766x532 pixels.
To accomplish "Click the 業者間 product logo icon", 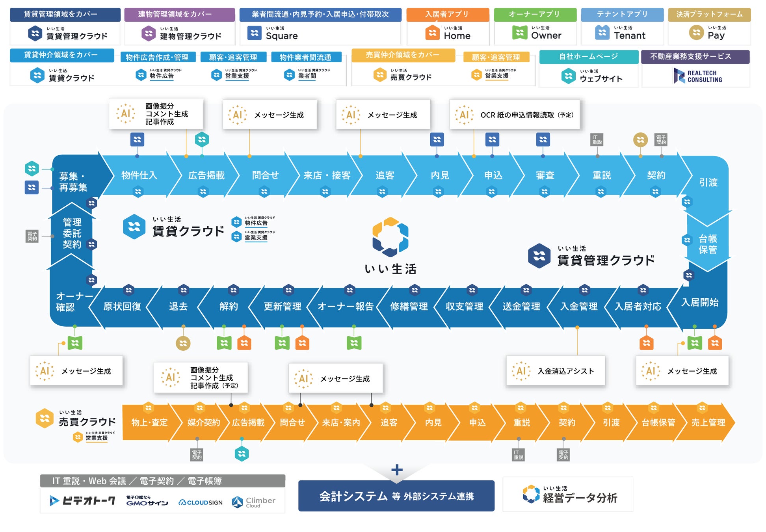I will [290, 74].
